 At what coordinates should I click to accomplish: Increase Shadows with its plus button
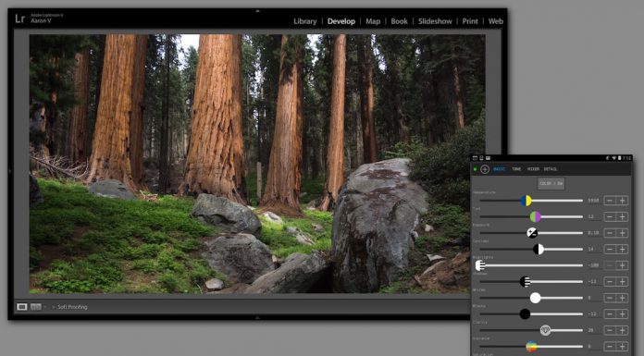pos(622,282)
